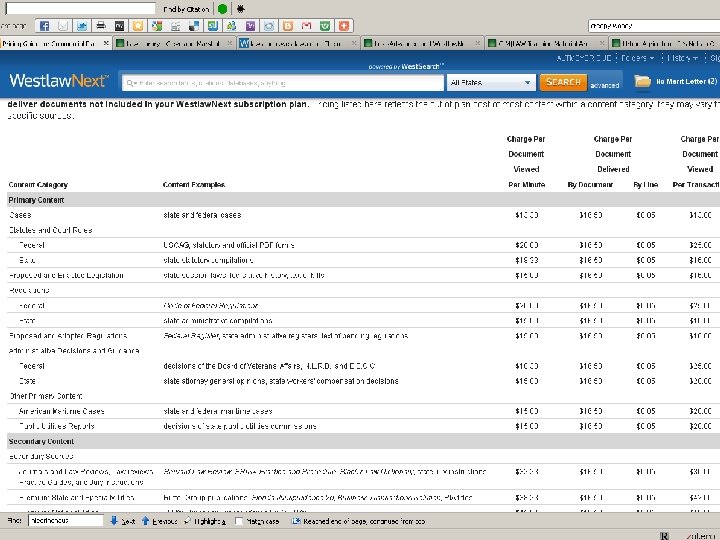Click the Public Utilities Reports row label
720x540 pixels.
tap(56, 426)
